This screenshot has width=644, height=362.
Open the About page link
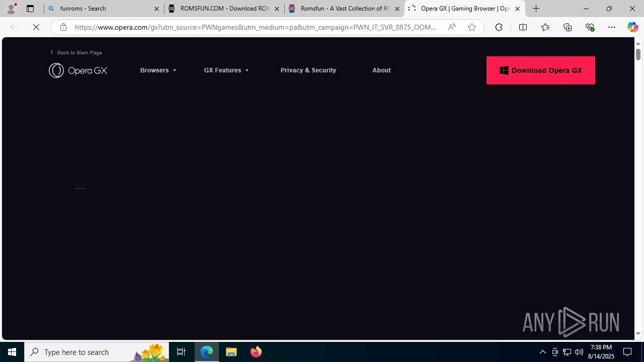[381, 70]
